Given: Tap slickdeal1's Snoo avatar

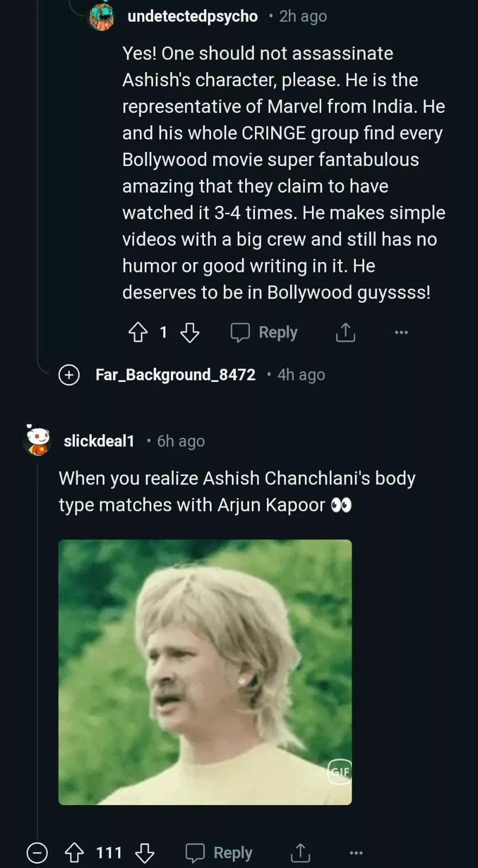Looking at the screenshot, I should point(37,440).
